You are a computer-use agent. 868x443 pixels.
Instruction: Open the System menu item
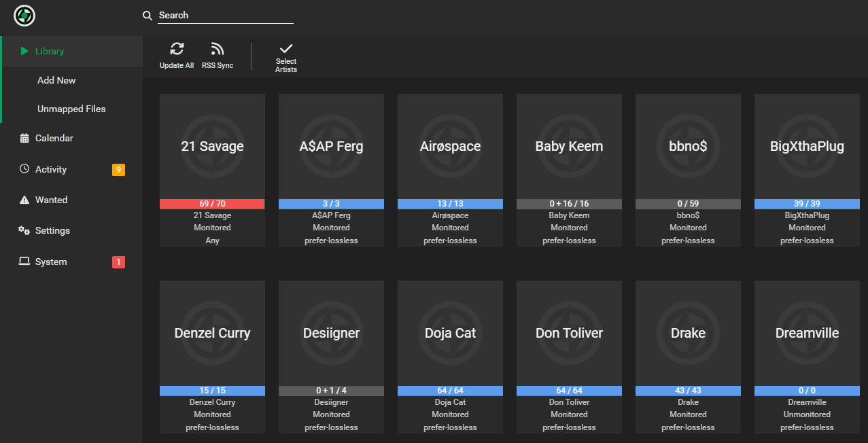(x=71, y=262)
